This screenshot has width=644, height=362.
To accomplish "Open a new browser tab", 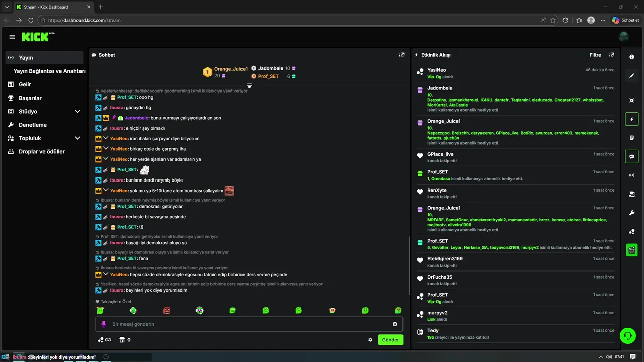I will click(x=101, y=7).
